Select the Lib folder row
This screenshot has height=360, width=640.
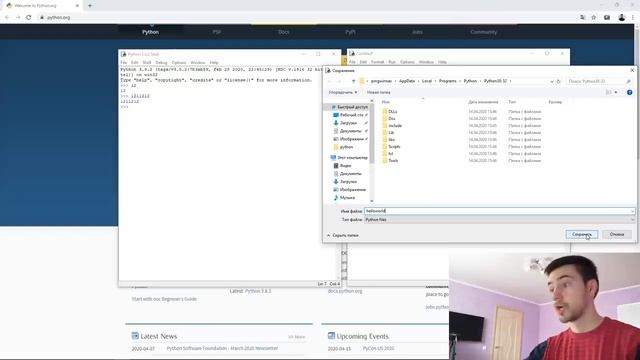[x=463, y=133]
